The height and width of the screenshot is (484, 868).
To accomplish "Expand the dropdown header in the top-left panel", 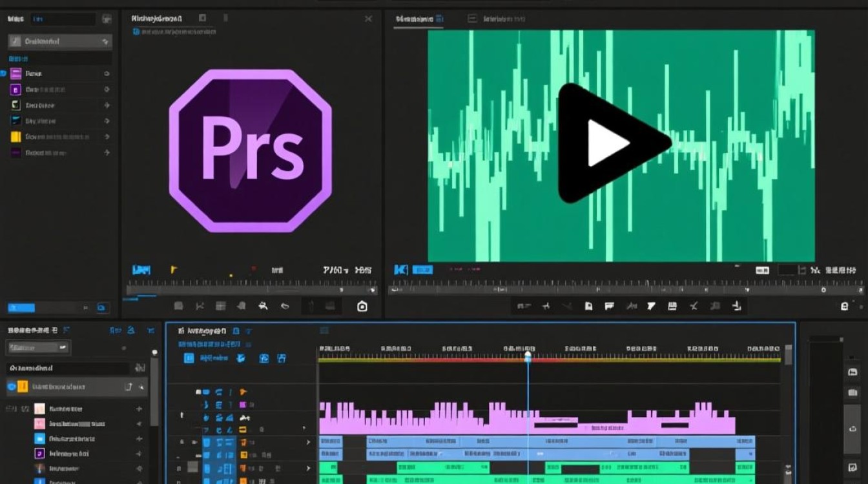I will pyautogui.click(x=60, y=41).
